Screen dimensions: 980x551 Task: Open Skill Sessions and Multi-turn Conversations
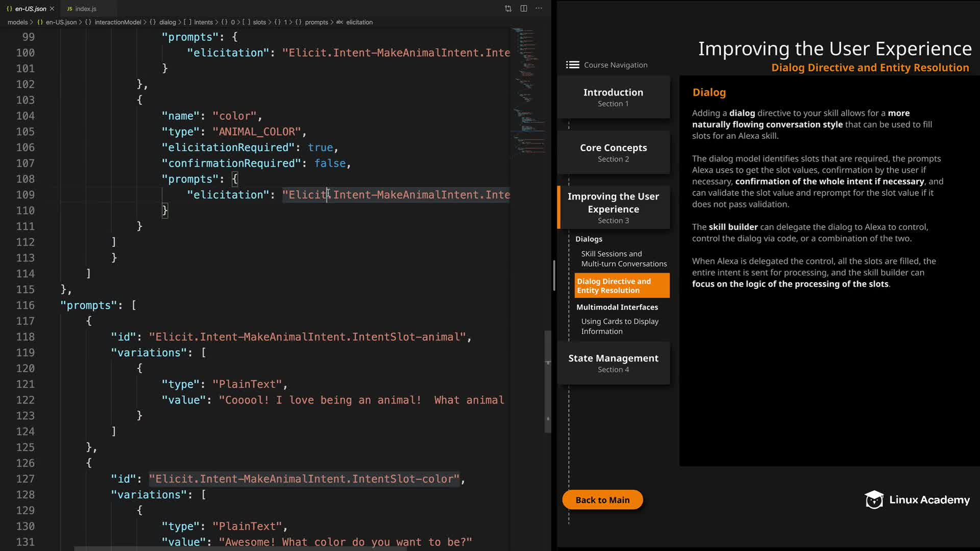(623, 259)
